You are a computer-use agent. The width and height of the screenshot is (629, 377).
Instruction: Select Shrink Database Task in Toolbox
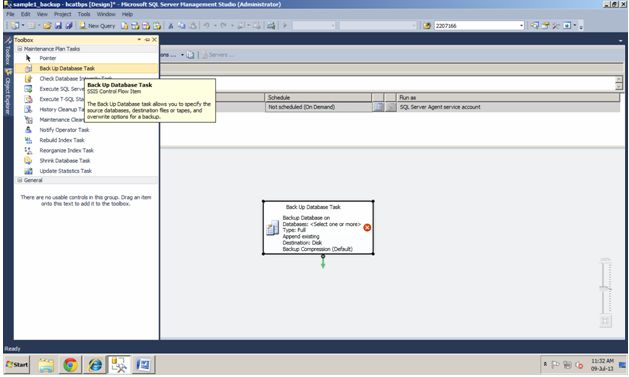tap(86, 160)
